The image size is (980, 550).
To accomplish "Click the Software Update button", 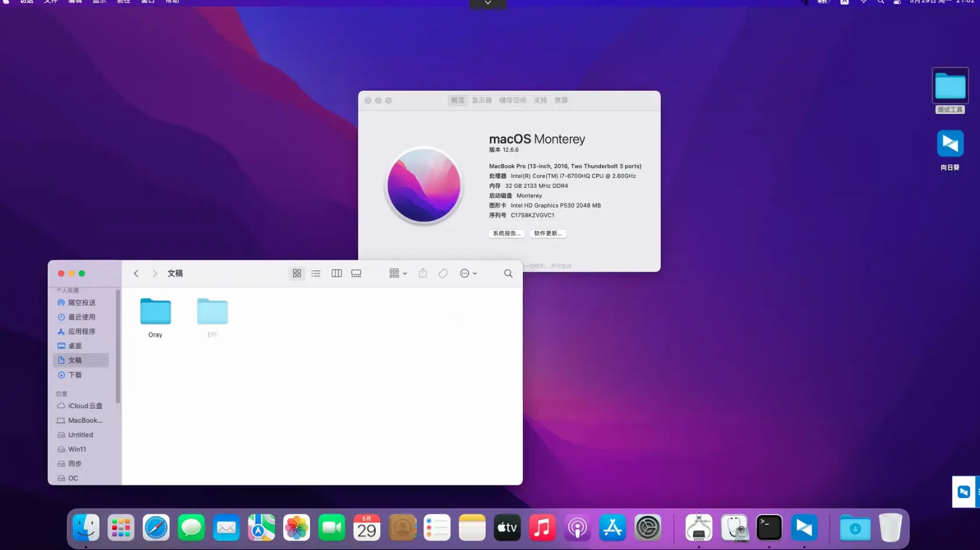I will coord(548,233).
